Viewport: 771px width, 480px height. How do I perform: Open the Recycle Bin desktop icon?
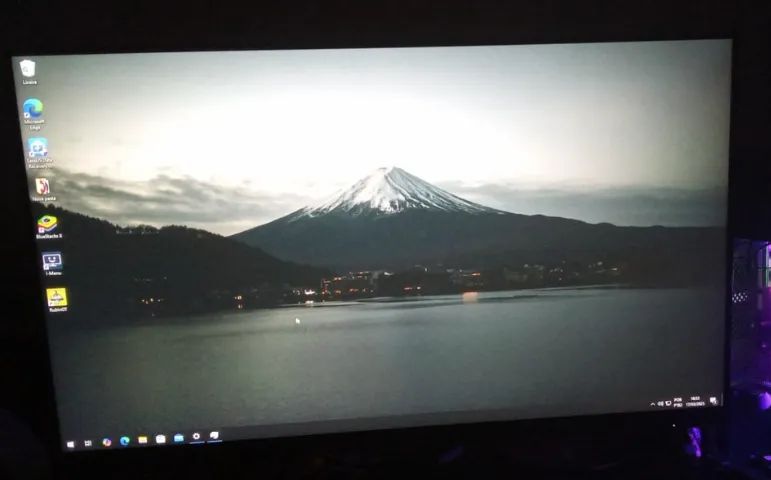coord(28,72)
